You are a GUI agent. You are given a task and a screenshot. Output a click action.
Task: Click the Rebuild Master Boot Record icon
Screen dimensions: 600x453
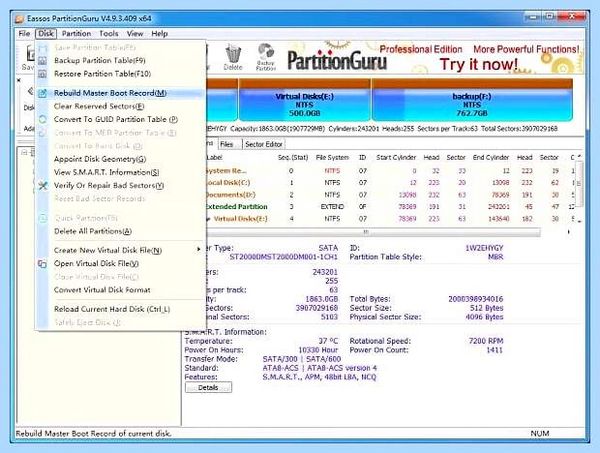42,93
